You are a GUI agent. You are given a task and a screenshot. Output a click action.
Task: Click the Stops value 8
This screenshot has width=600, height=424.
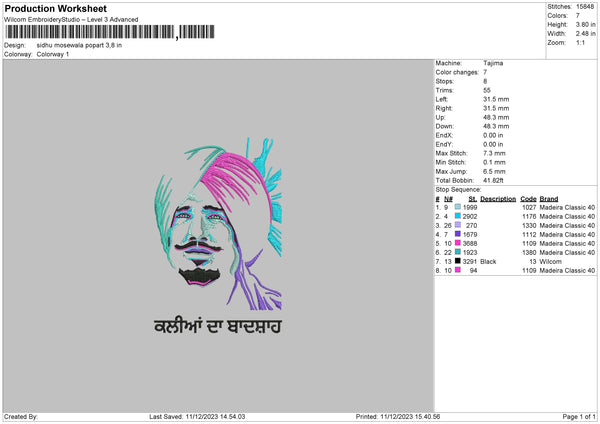click(x=485, y=81)
